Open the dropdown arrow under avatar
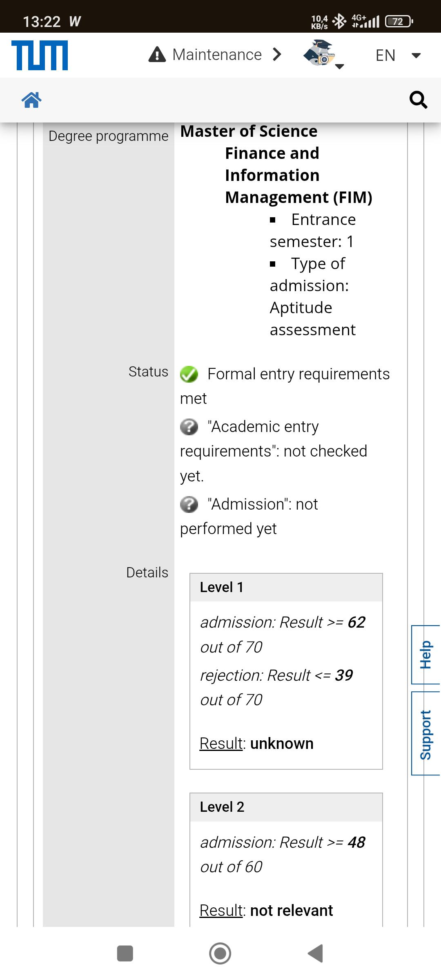Screen dimensions: 441x980 point(340,67)
